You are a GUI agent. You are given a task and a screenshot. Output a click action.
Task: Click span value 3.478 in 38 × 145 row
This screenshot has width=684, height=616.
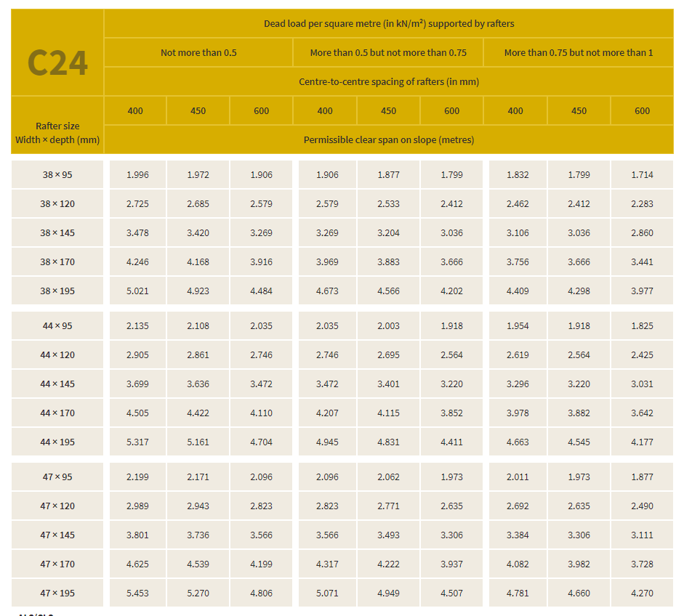coord(137,232)
